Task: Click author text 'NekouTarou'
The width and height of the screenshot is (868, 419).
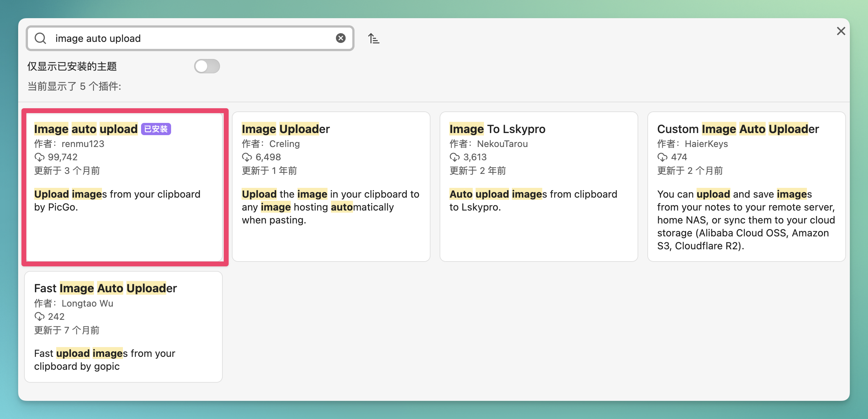Action: 502,144
